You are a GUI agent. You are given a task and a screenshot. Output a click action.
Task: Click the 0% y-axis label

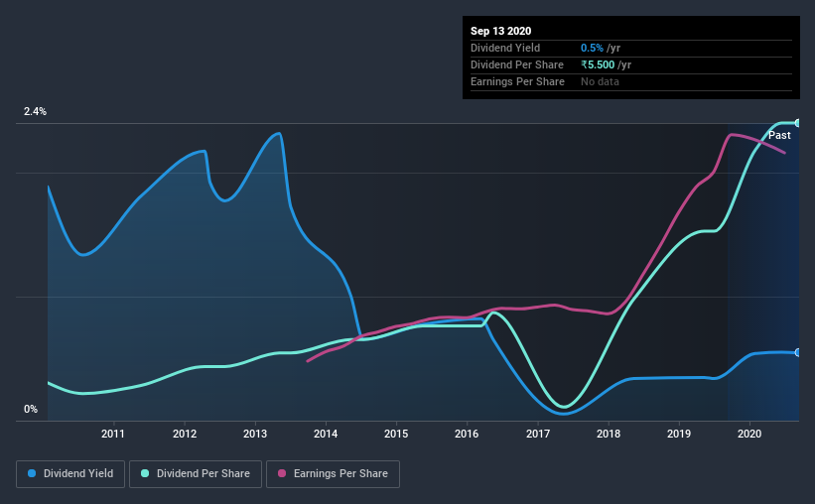pyautogui.click(x=31, y=410)
